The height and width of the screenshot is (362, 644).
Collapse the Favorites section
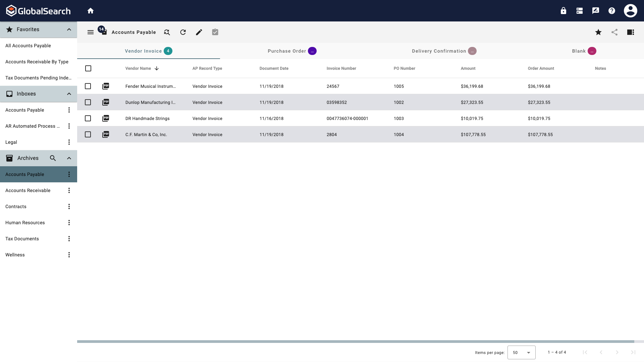click(69, 29)
